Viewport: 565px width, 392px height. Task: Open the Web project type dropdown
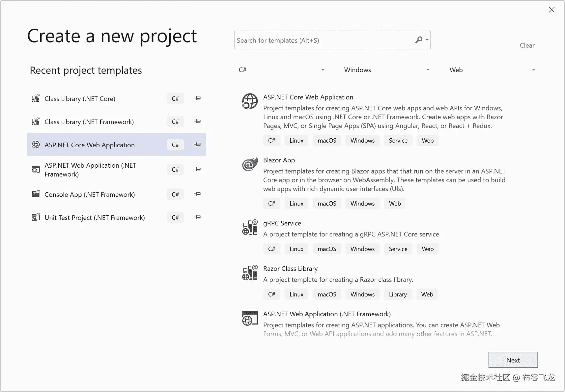[x=492, y=70]
